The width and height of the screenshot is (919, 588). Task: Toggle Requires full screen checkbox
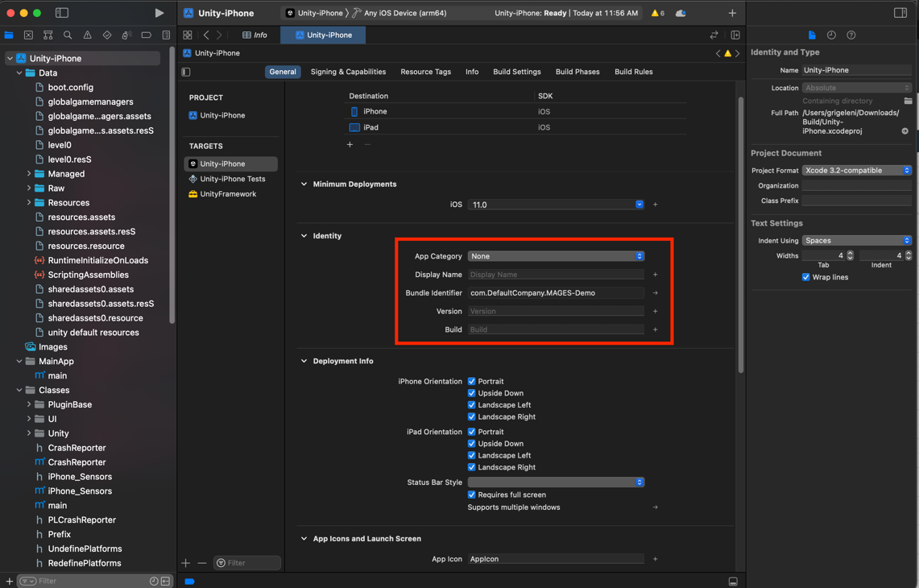[x=472, y=495]
